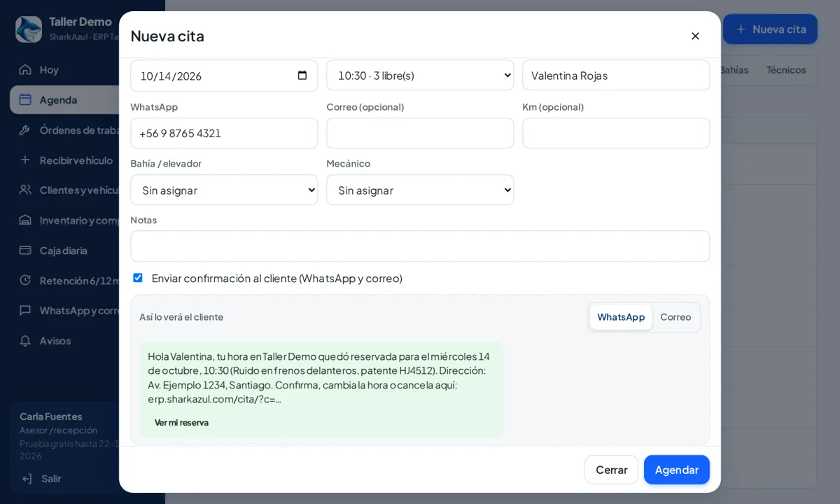Click the Salir logout icon
Image resolution: width=840 pixels, height=504 pixels.
click(27, 479)
